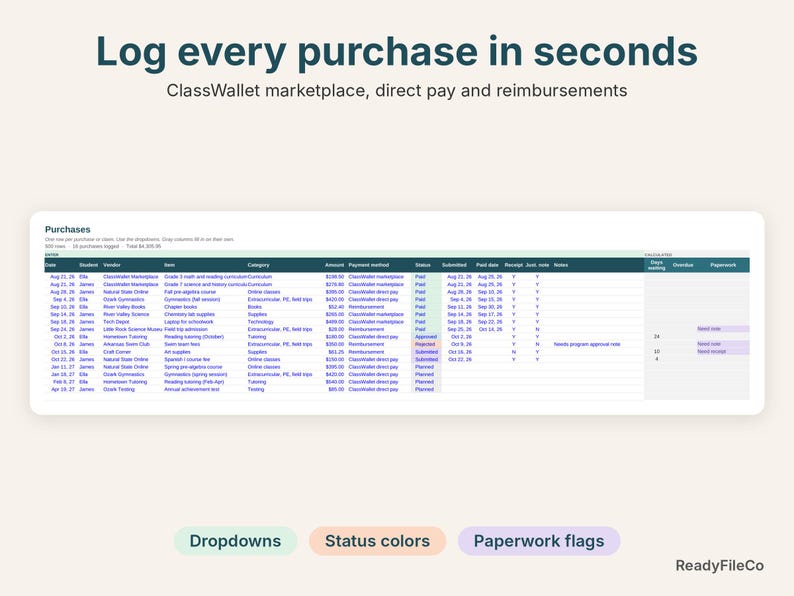This screenshot has width=794, height=596.
Task: Click the Date column header
Action: pyautogui.click(x=51, y=265)
